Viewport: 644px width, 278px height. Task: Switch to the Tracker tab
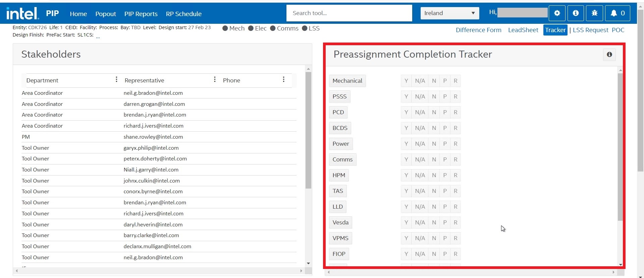point(555,30)
